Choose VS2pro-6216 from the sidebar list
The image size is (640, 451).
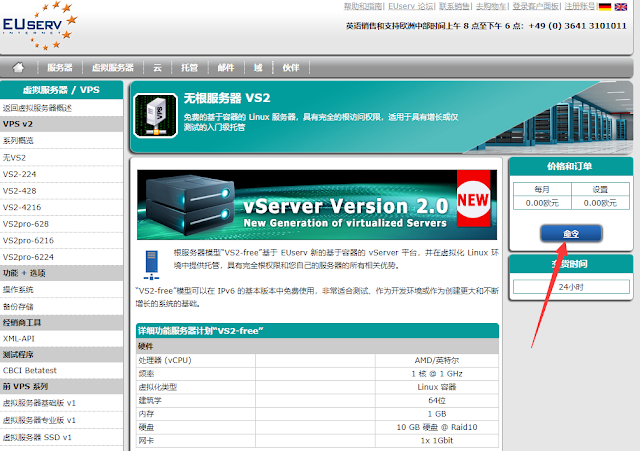pyautogui.click(x=27, y=240)
